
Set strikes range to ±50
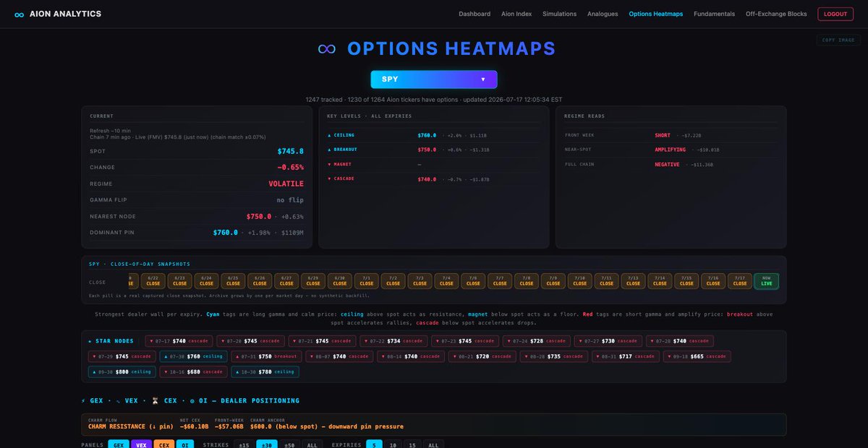coord(290,445)
